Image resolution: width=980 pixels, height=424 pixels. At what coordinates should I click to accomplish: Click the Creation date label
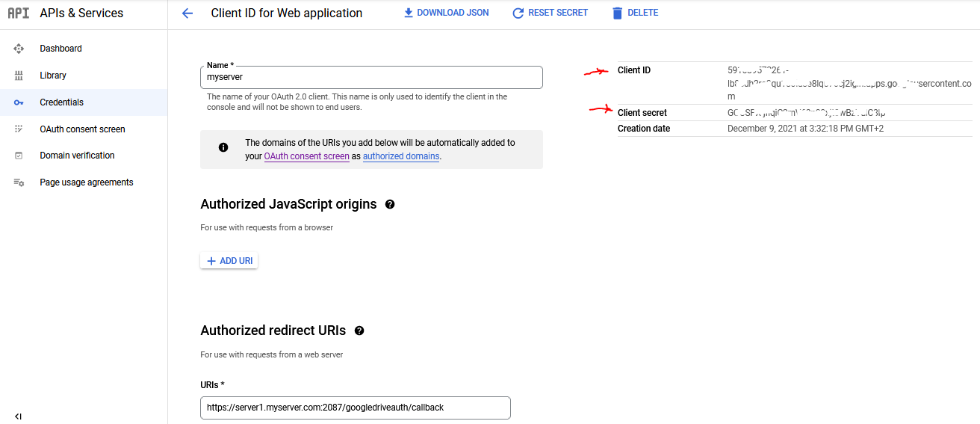(x=644, y=129)
